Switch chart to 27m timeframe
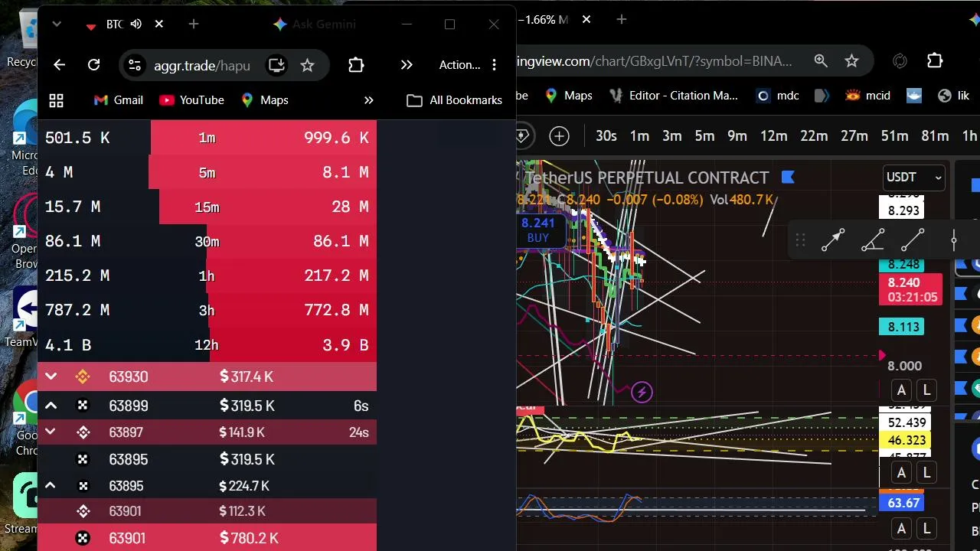The height and width of the screenshot is (551, 980). (x=854, y=136)
